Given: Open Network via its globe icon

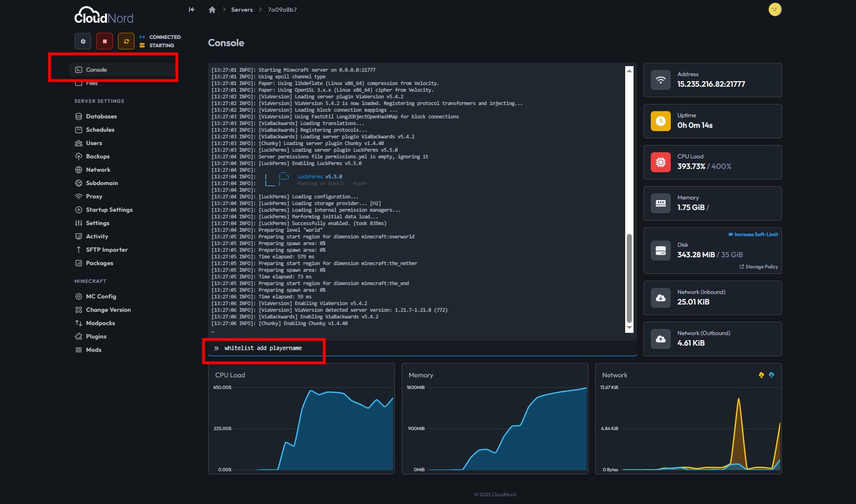Looking at the screenshot, I should pos(79,170).
